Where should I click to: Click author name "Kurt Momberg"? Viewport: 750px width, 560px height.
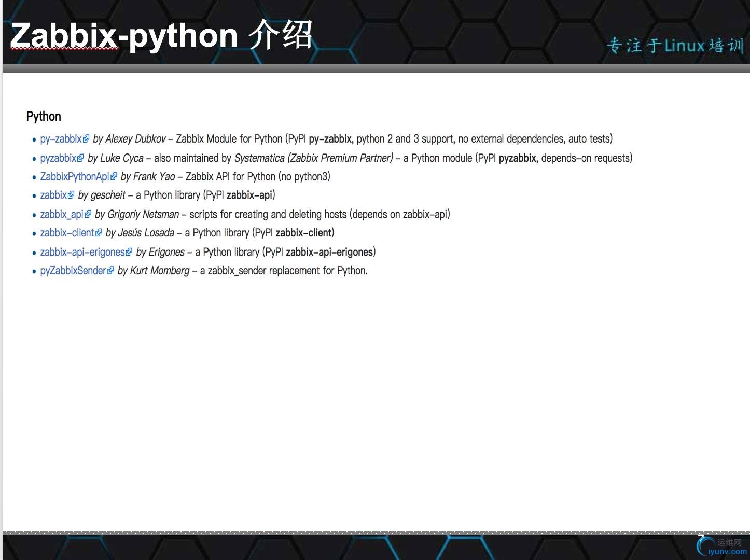pyautogui.click(x=160, y=271)
